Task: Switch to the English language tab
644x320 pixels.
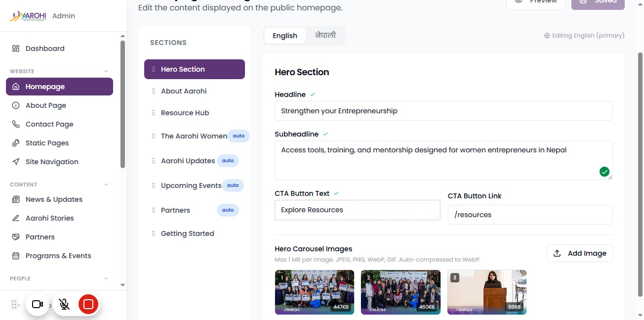Action: 285,36
